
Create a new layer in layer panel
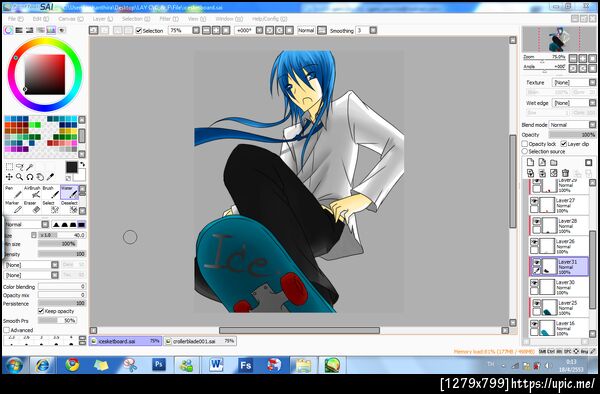point(530,162)
